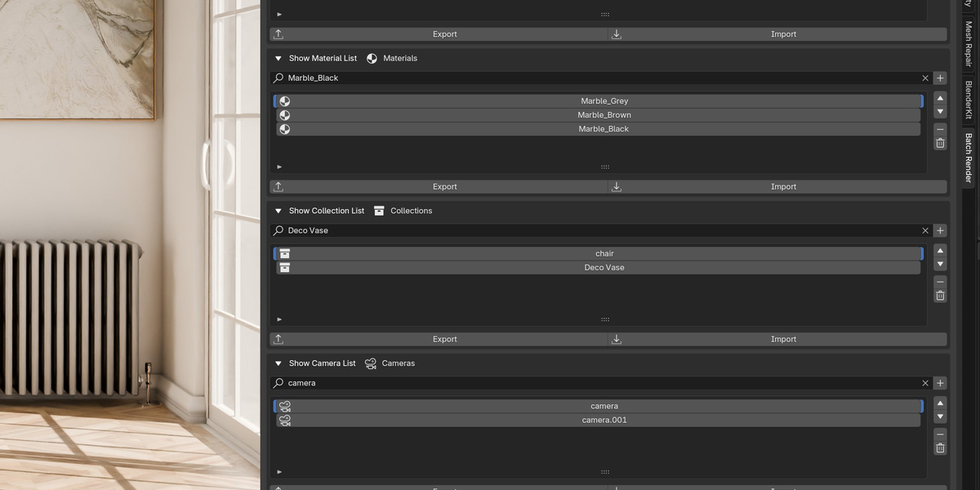Select the Marble_Grey material row
This screenshot has width=980, height=490.
coord(598,101)
